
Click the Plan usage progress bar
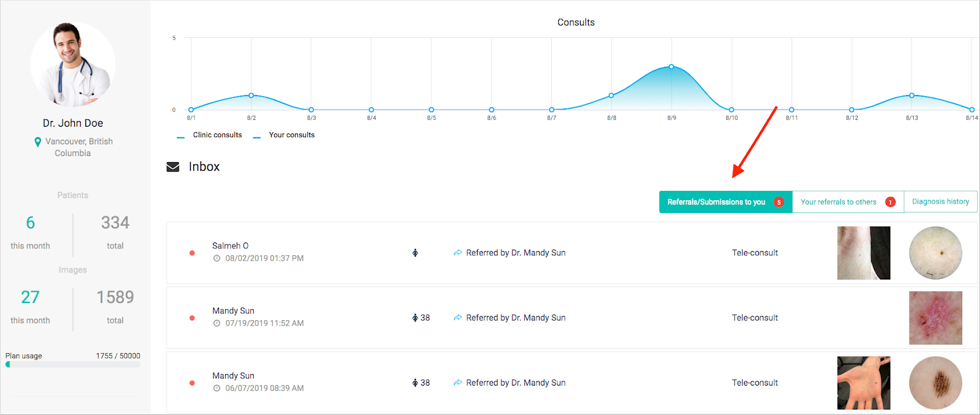click(x=73, y=364)
